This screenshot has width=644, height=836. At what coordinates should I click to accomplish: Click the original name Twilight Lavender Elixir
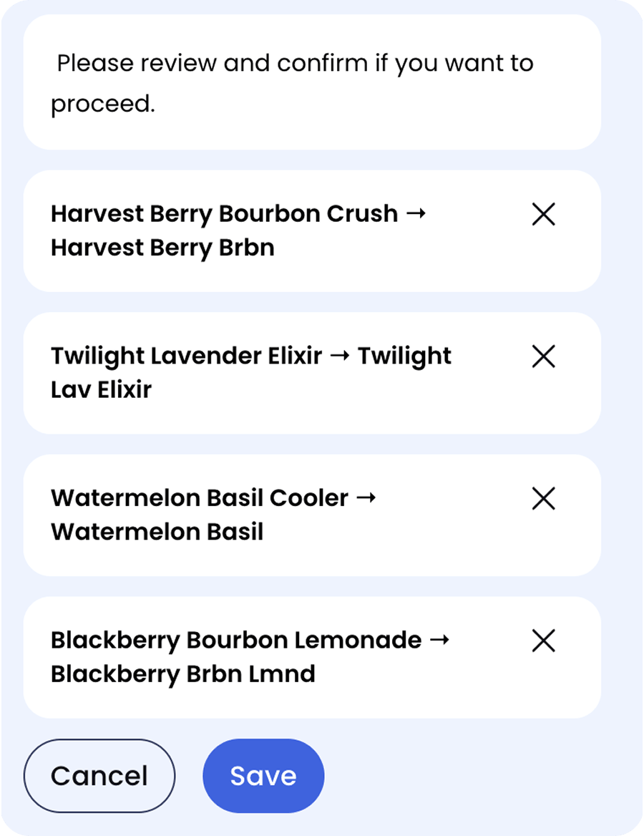pyautogui.click(x=187, y=356)
